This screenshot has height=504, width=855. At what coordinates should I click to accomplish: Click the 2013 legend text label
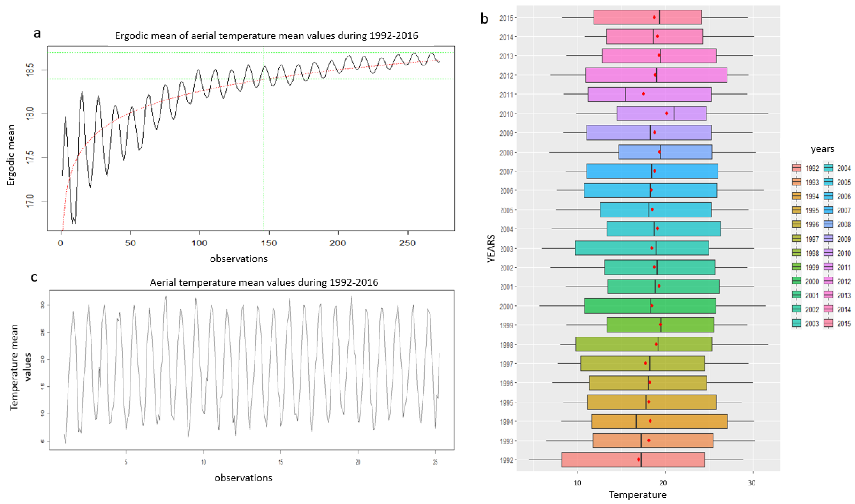(x=844, y=296)
